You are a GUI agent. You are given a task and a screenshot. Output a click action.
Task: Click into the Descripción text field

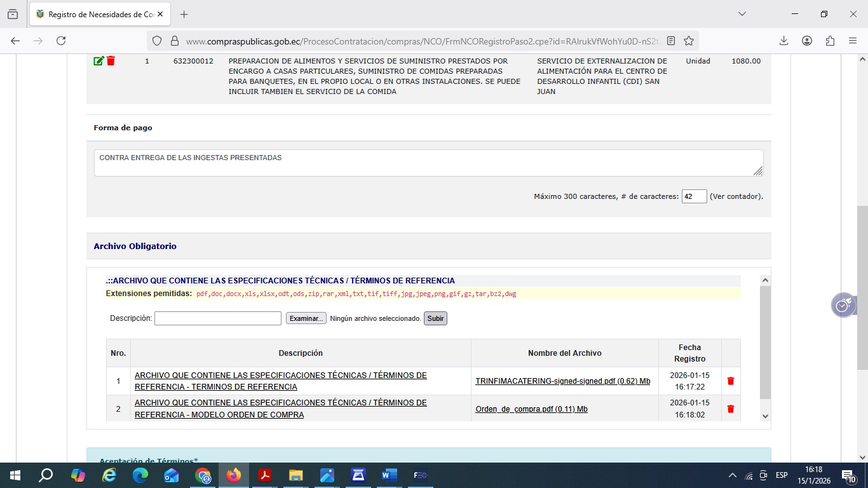coord(218,318)
